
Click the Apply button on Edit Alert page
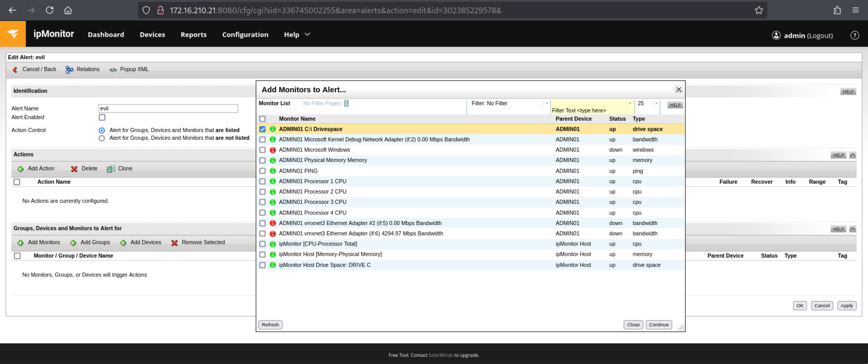846,306
